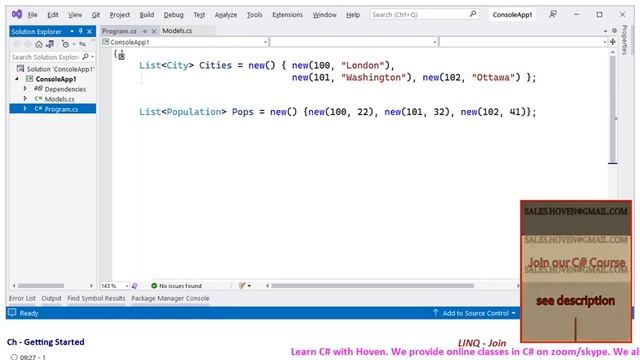Viewport: 640px width, 360px height.
Task: Click Solution Explorer forward navigation icon
Action: (27, 44)
